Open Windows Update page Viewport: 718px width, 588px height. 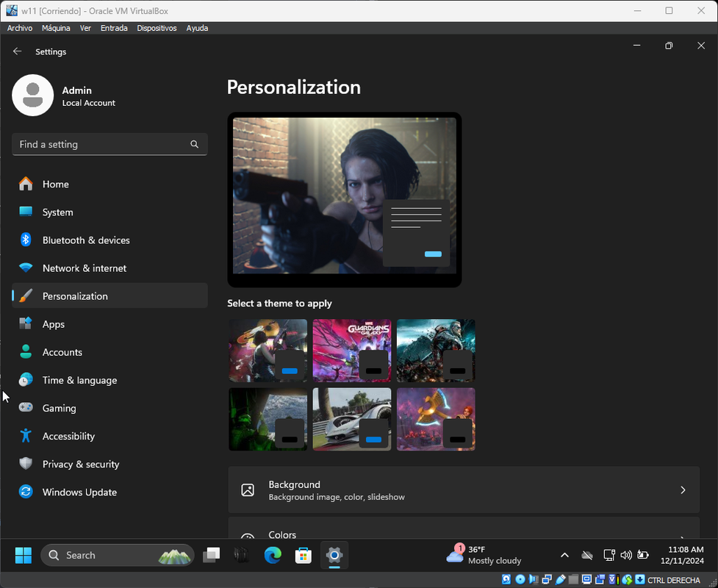(x=110, y=492)
